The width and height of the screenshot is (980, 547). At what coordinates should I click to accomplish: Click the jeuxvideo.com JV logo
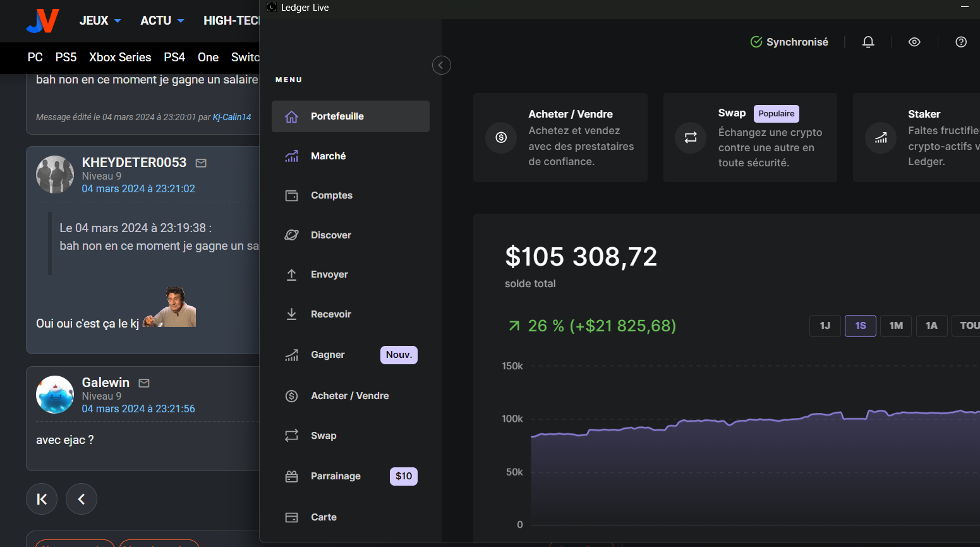click(x=42, y=21)
